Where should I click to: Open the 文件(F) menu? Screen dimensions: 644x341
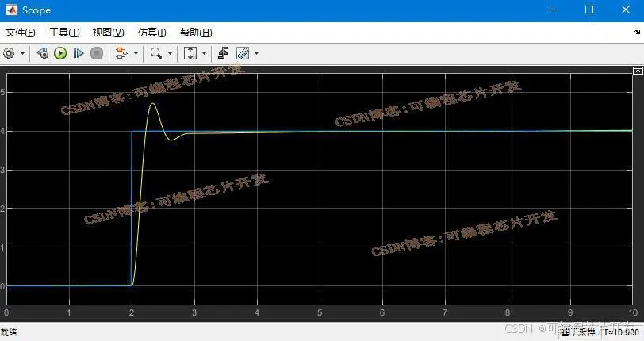click(x=20, y=33)
